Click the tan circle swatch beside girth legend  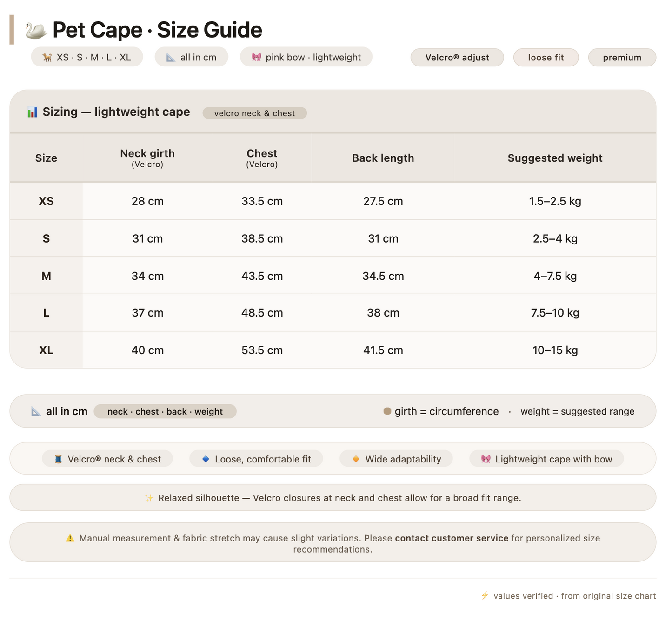click(387, 411)
